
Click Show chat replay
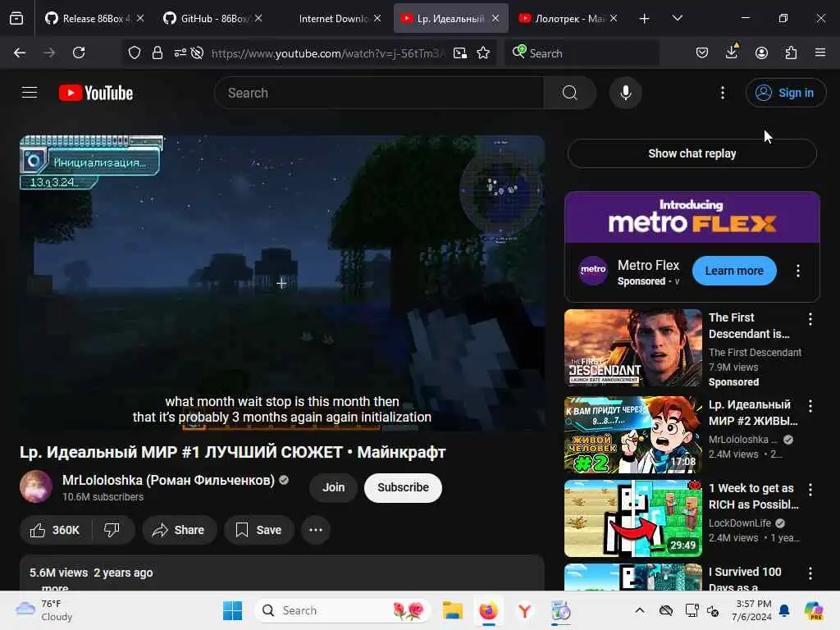click(x=692, y=153)
